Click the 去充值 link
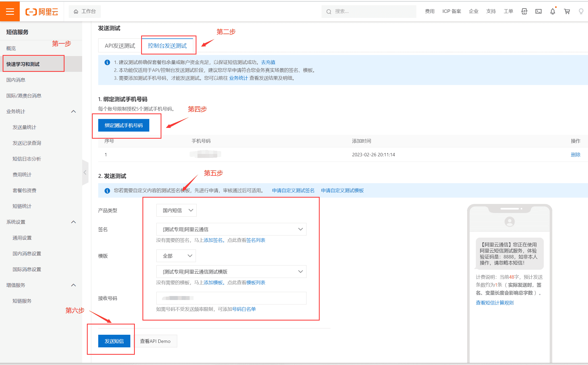Screen dimensions: 588x365 tap(268, 62)
